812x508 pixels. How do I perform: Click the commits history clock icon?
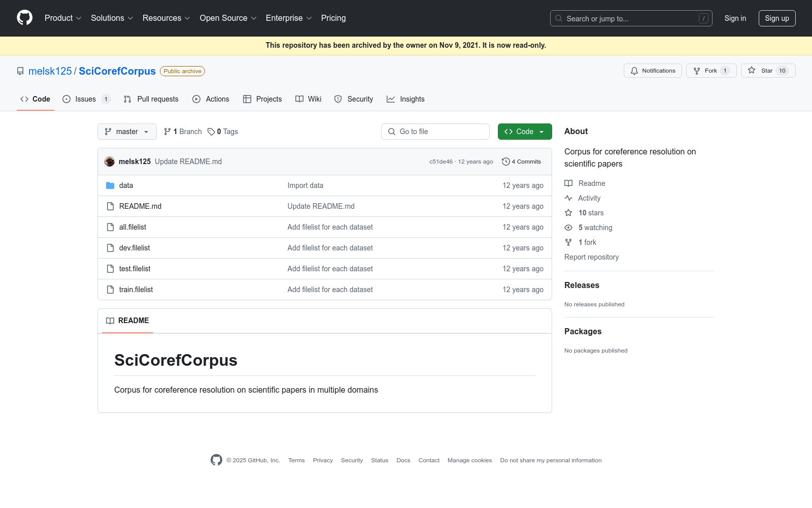coord(505,162)
